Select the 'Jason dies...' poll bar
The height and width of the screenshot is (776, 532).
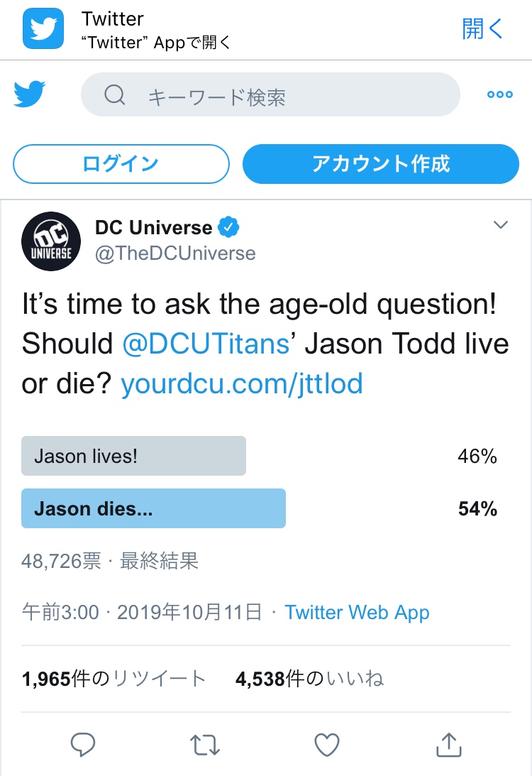[x=153, y=508]
